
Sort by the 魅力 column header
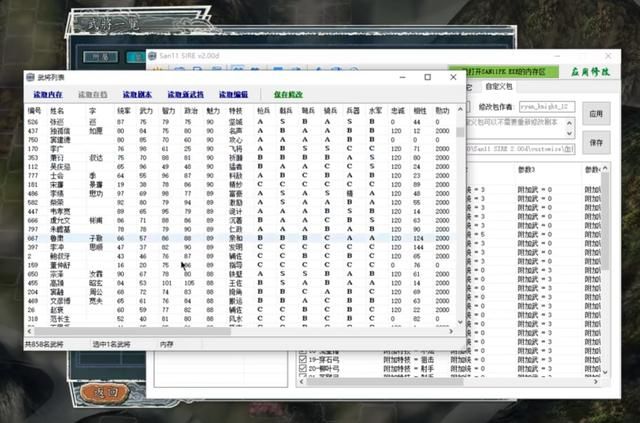point(213,111)
